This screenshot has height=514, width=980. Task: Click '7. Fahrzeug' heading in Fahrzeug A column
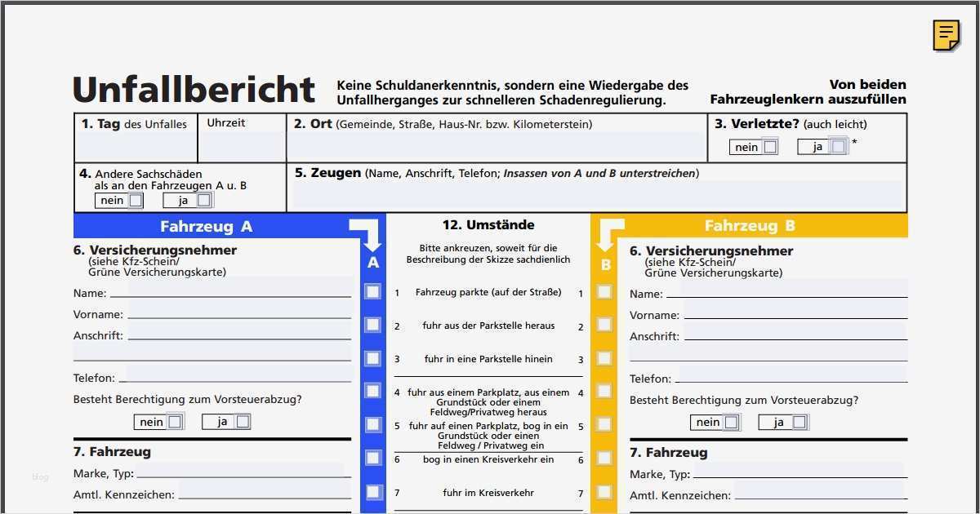(x=112, y=451)
